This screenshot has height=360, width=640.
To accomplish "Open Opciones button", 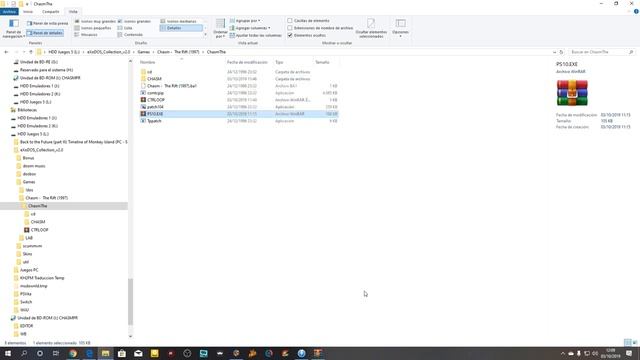I will (x=400, y=29).
